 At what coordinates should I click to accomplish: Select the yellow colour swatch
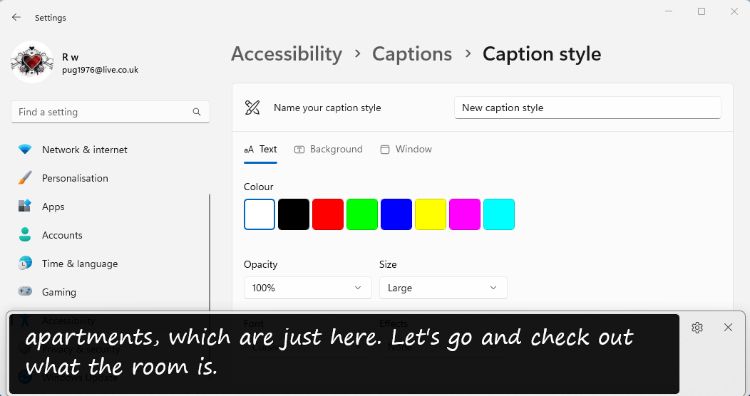tap(430, 214)
